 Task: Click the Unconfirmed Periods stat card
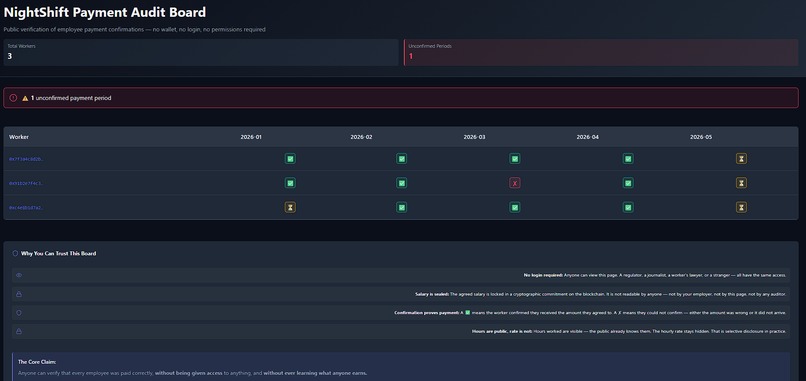pyautogui.click(x=601, y=52)
